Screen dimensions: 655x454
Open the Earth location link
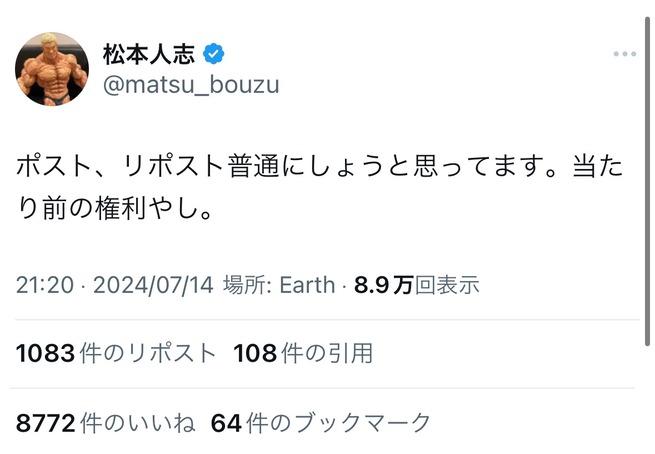pos(307,285)
